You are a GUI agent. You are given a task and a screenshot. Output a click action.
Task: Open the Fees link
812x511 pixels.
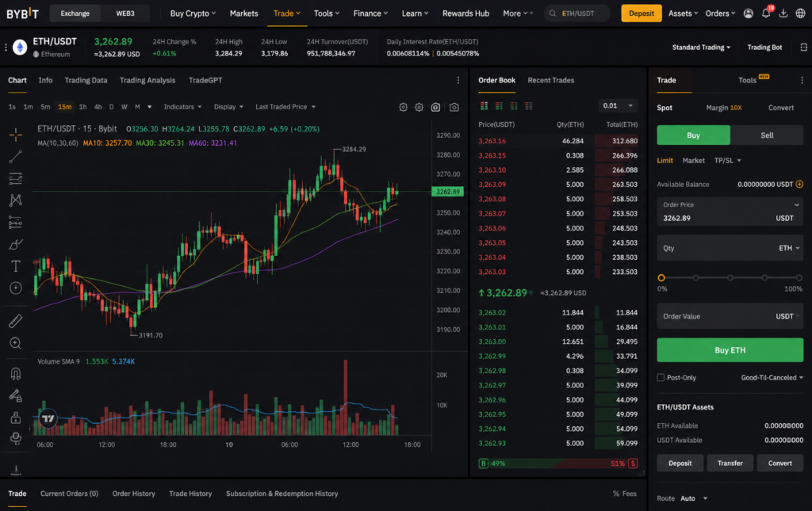pos(625,494)
